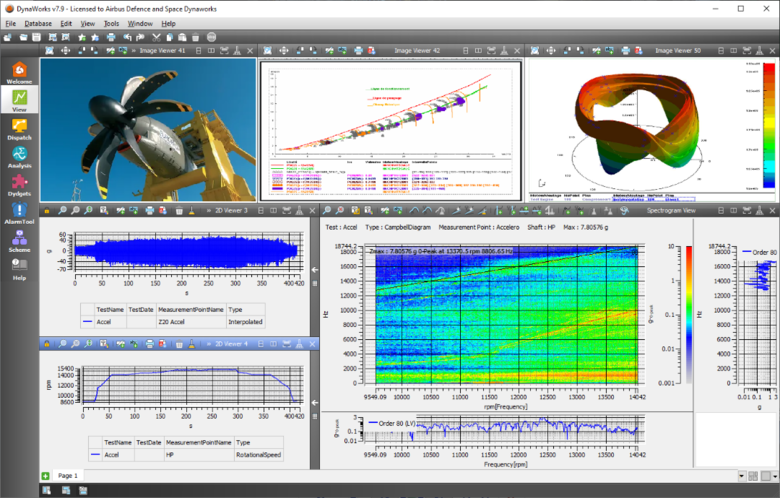Open the Tools menu
This screenshot has width=780, height=498.
pos(111,23)
